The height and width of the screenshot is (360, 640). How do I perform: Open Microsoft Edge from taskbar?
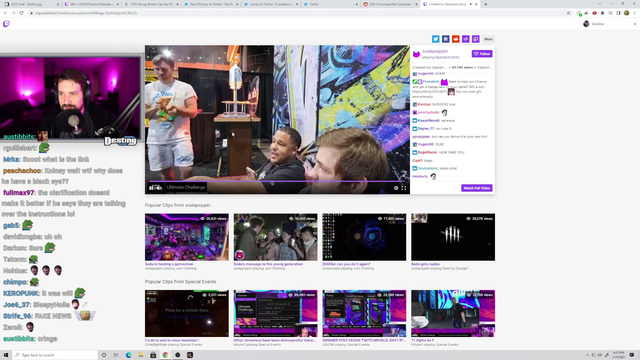tap(129, 355)
